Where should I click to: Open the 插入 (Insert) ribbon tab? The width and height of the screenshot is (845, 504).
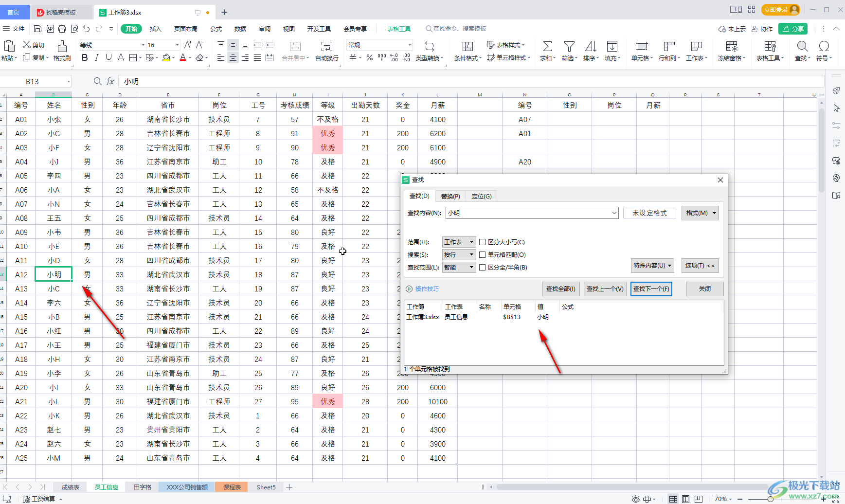(x=155, y=29)
